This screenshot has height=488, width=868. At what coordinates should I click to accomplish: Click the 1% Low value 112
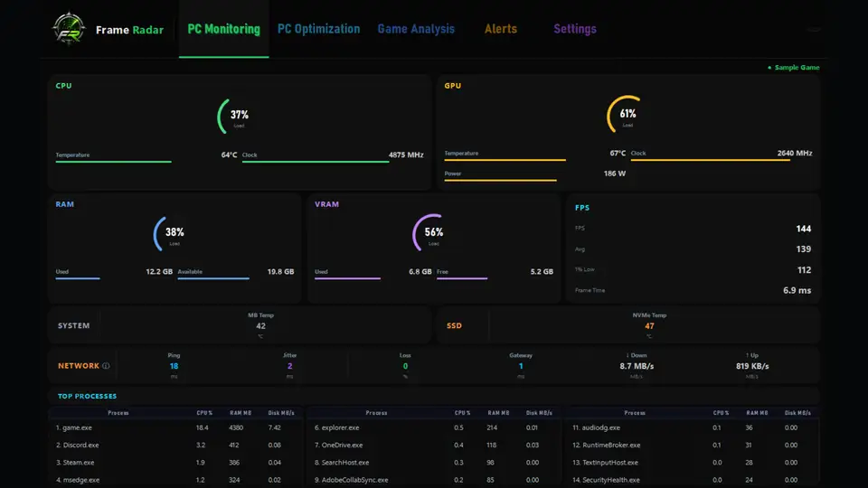[x=804, y=270]
